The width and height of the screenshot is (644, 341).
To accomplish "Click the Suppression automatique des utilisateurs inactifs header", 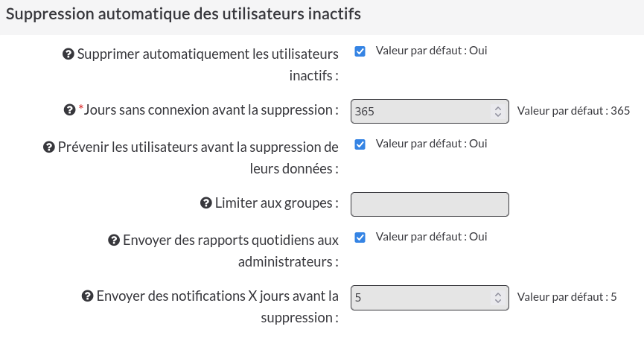I will coord(183,14).
